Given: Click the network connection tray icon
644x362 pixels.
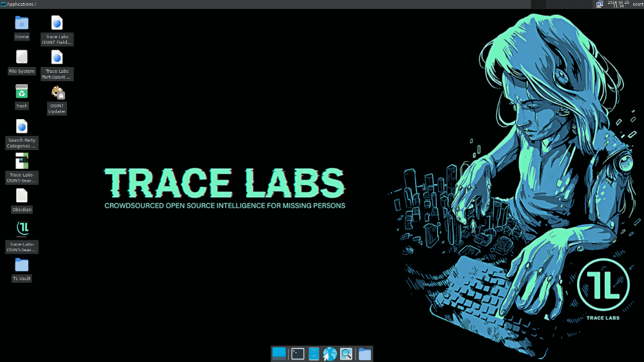Looking at the screenshot, I should (600, 4).
